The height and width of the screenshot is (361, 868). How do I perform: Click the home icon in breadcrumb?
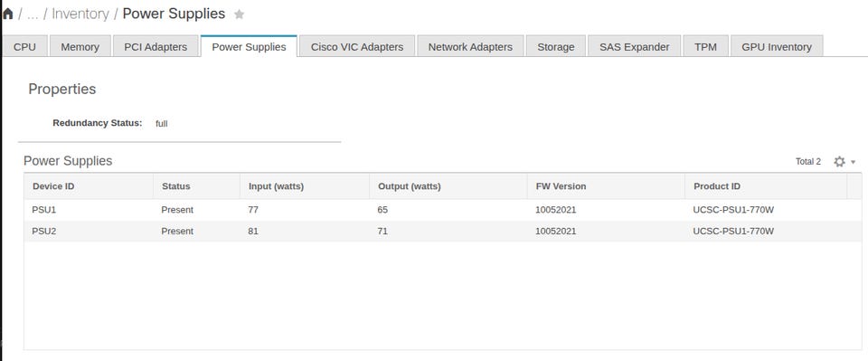tap(8, 14)
